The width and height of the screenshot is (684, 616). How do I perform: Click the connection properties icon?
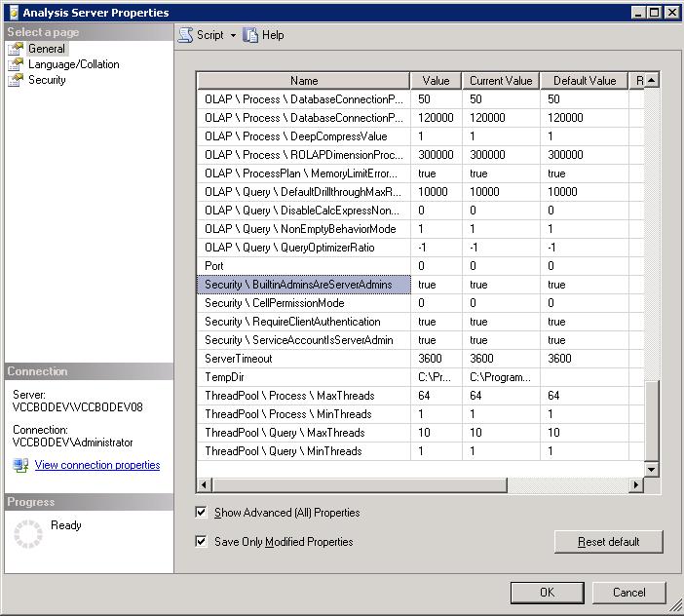click(20, 466)
